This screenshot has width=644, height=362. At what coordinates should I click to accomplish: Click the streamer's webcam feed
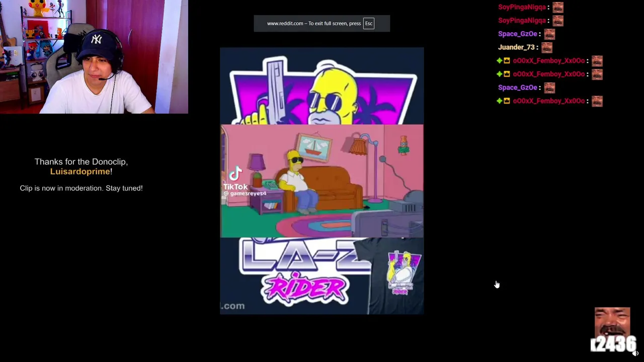coord(94,57)
